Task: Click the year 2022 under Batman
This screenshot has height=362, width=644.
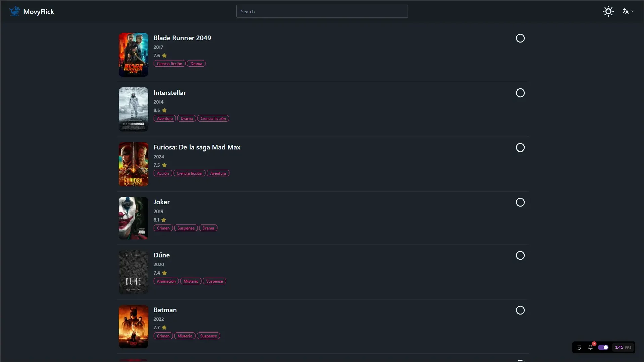Action: (x=159, y=319)
